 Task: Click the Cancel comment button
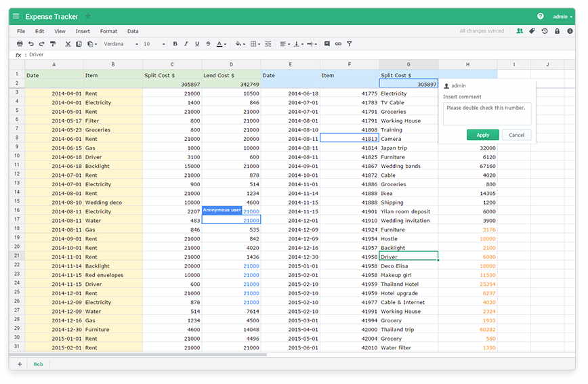tap(516, 135)
